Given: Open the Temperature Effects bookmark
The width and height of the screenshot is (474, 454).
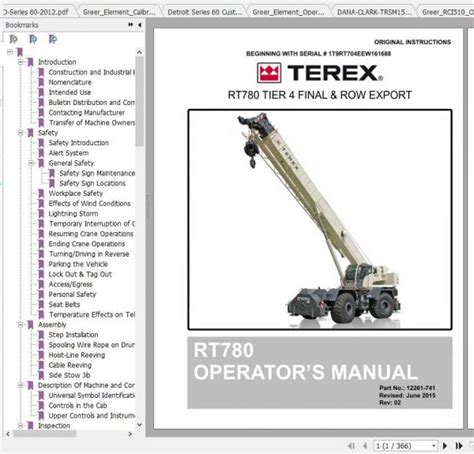Looking at the screenshot, I should pos(92,314).
